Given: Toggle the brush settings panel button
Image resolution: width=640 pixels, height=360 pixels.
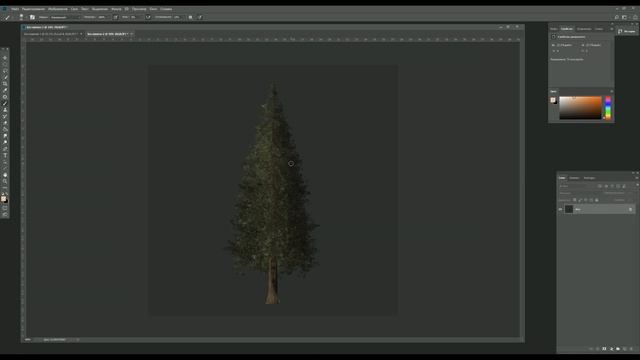Looking at the screenshot, I should [x=32, y=17].
